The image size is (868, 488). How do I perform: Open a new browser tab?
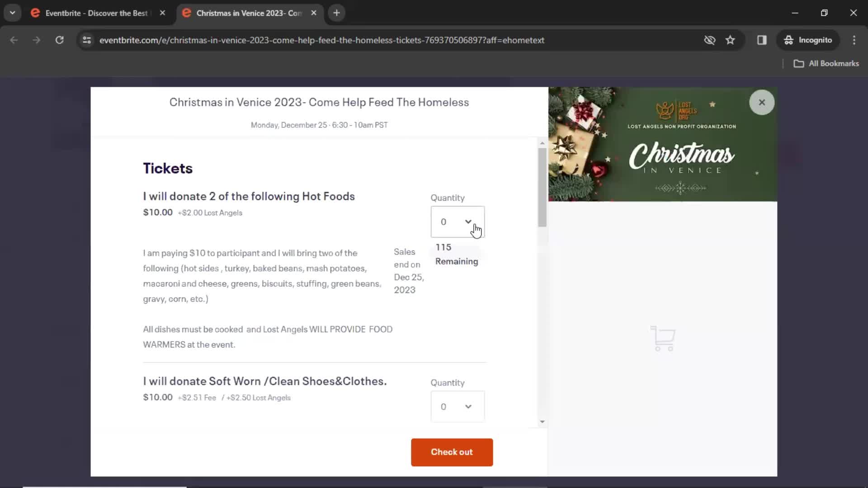pos(336,13)
